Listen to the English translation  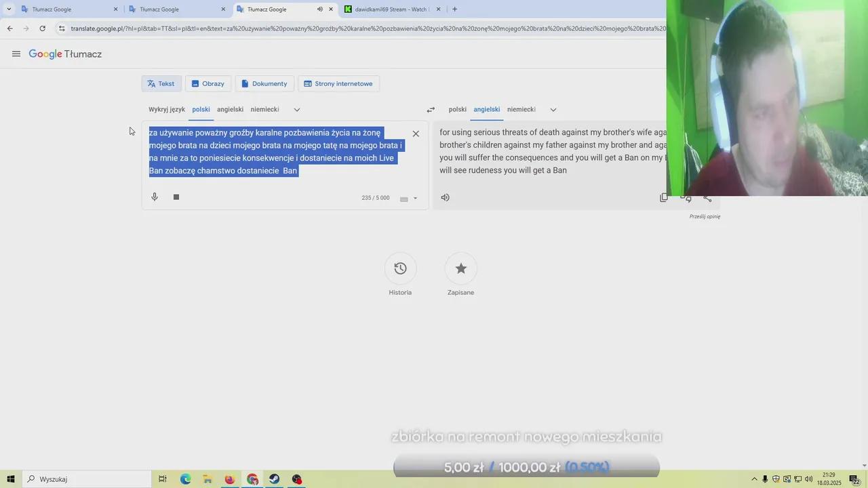(445, 197)
